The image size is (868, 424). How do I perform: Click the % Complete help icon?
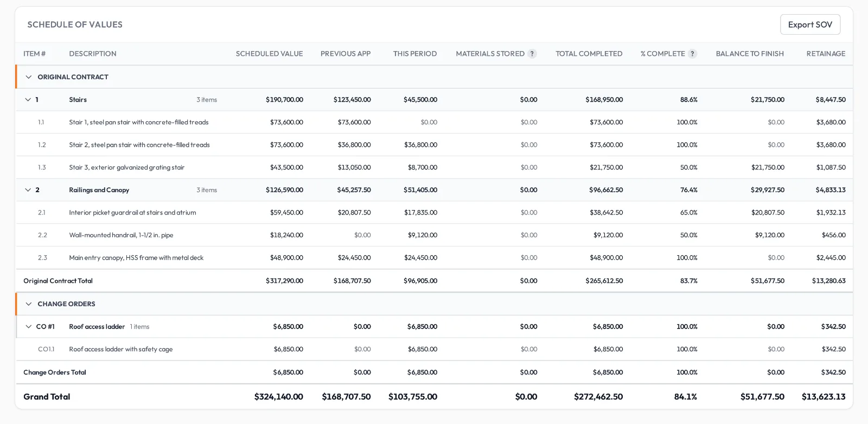[692, 54]
